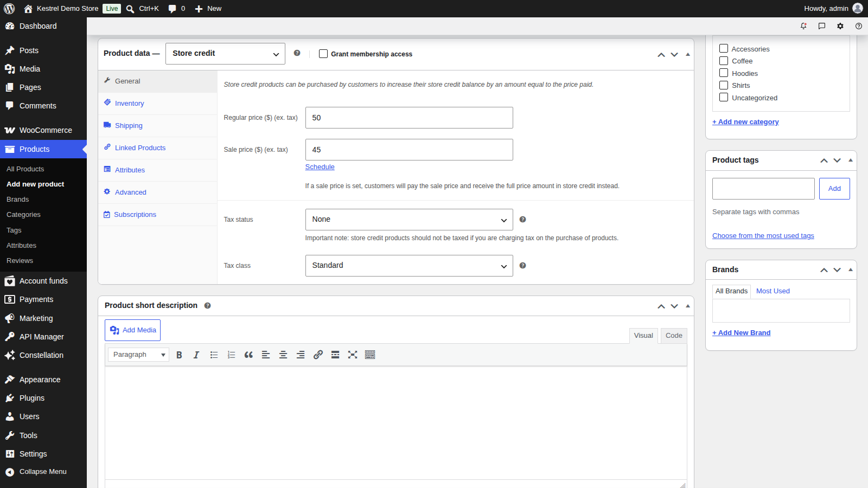868x488 pixels.
Task: Insert link using chain icon
Action: tap(318, 355)
